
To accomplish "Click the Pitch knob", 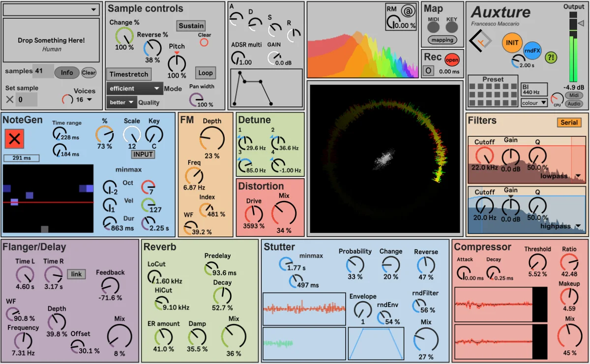I will point(177,63).
